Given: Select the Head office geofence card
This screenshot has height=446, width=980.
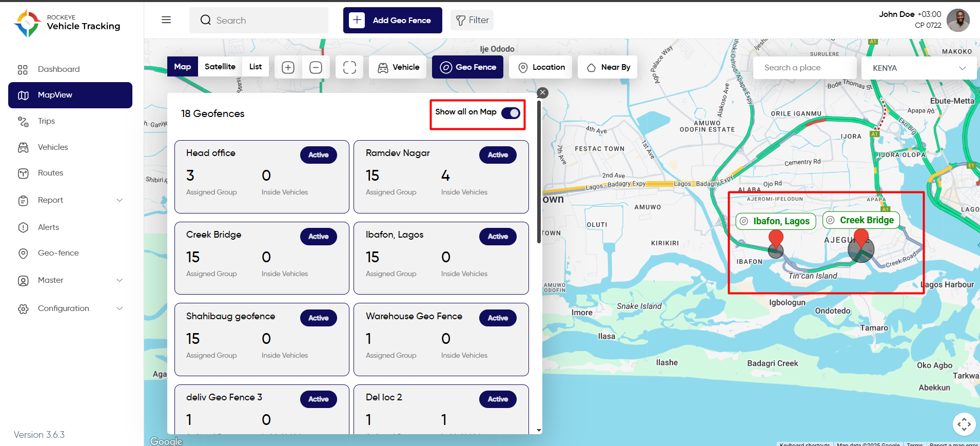Looking at the screenshot, I should pyautogui.click(x=262, y=177).
